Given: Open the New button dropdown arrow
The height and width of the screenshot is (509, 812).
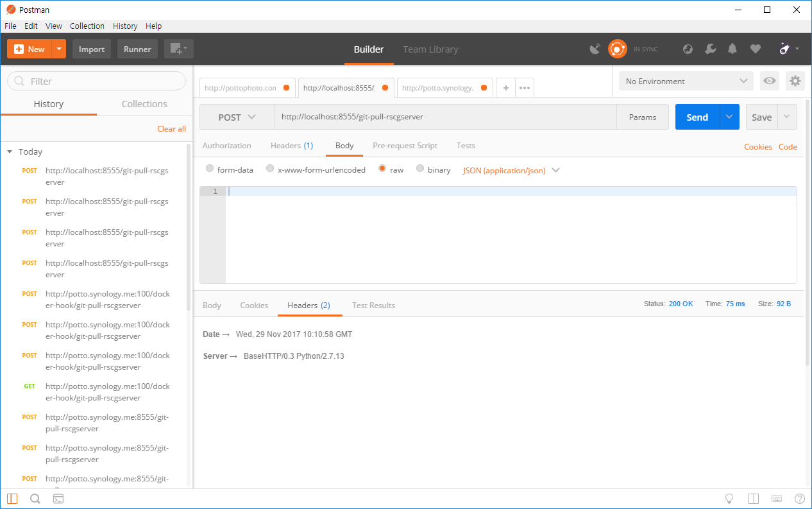Looking at the screenshot, I should 58,49.
